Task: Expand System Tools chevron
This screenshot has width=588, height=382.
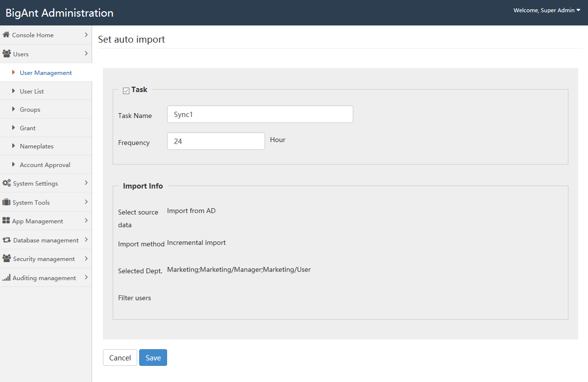Action: coord(86,202)
